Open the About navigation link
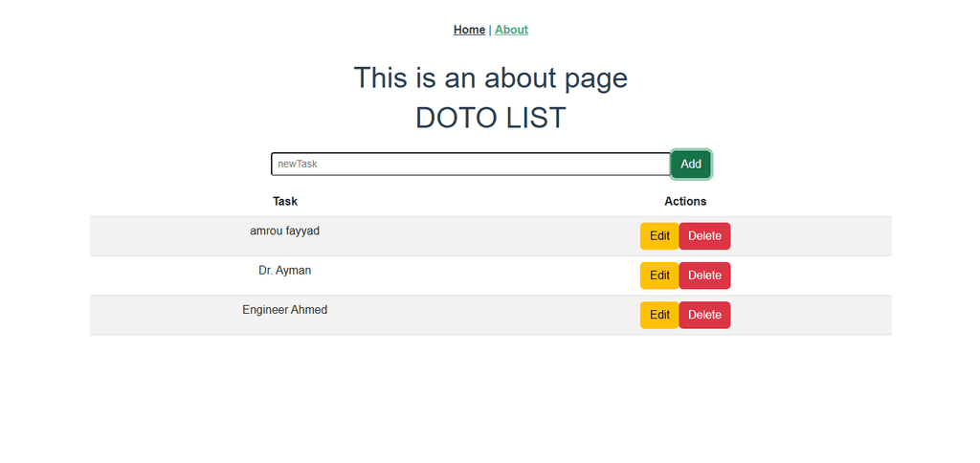Viewport: 980px width, 463px height. click(x=511, y=30)
